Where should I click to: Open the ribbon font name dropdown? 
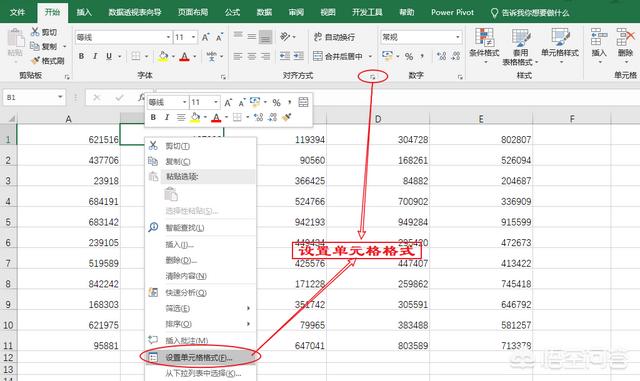point(168,37)
